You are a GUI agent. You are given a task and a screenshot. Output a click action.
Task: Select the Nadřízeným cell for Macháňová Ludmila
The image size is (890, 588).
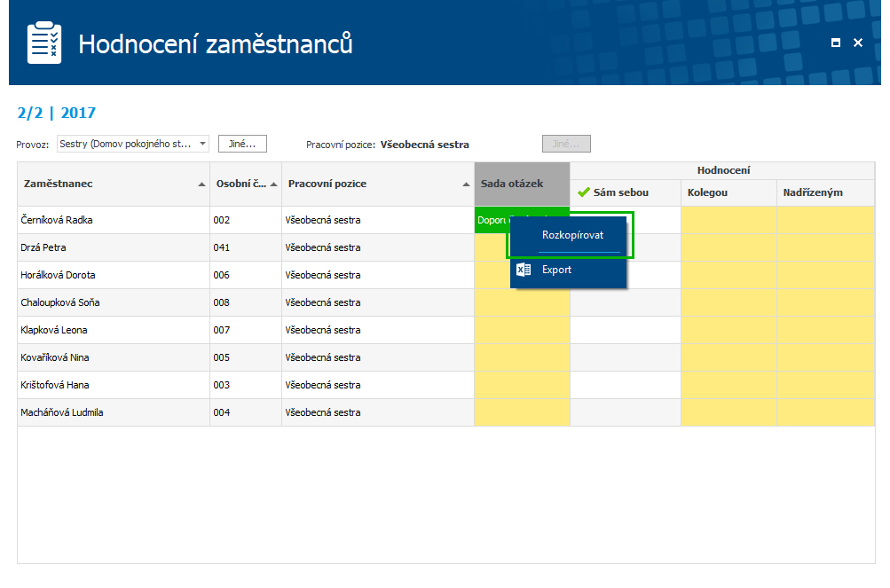point(825,412)
